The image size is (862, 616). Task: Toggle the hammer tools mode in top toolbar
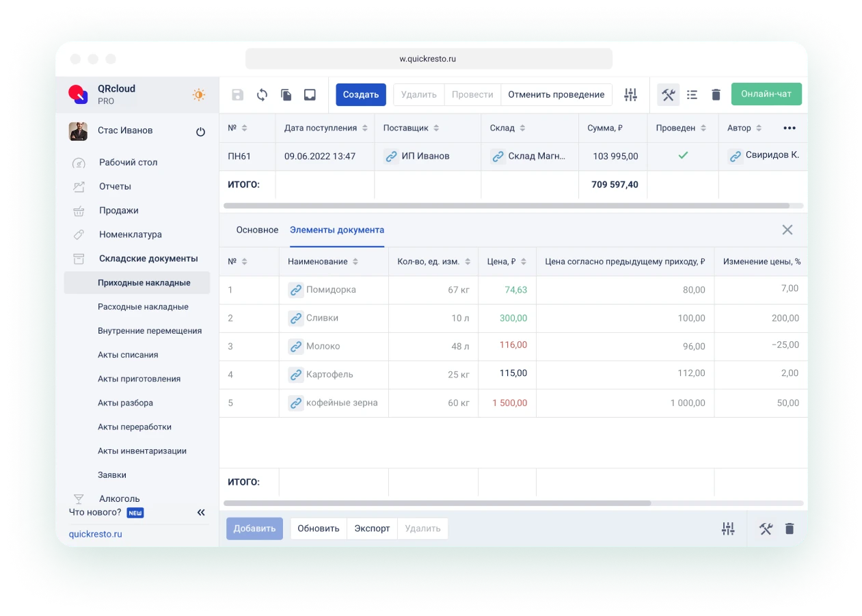669,95
